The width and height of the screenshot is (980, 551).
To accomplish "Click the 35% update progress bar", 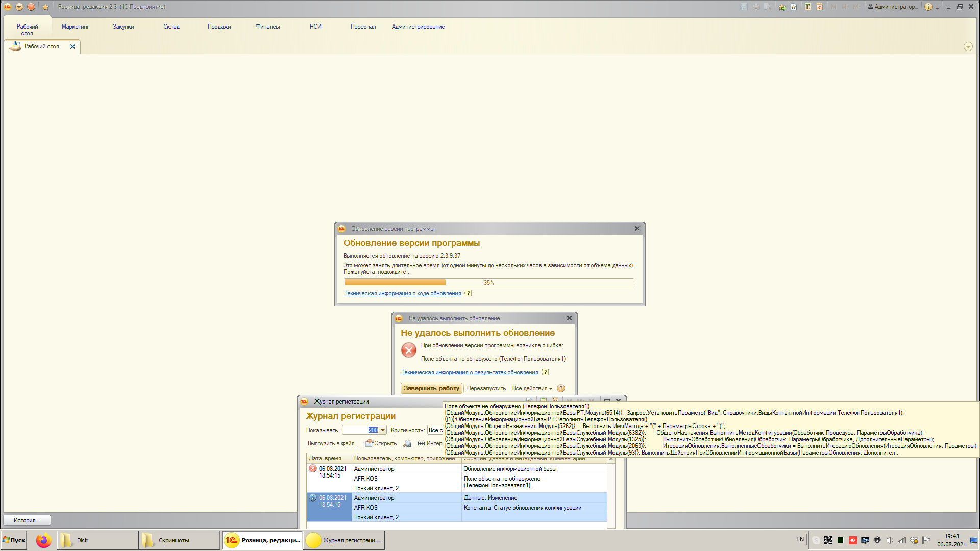I will point(488,282).
